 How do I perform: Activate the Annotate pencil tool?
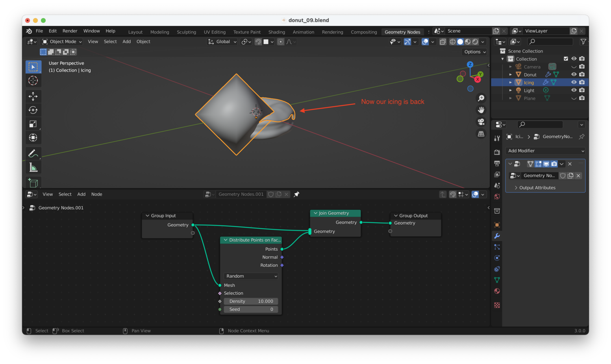33,153
